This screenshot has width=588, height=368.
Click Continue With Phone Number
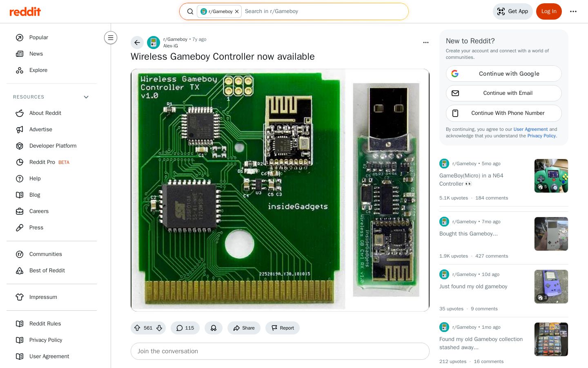(504, 113)
